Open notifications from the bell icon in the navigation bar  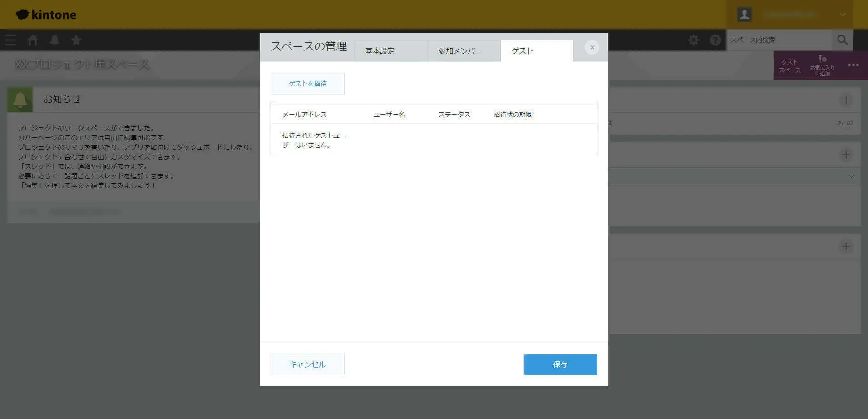pos(54,40)
